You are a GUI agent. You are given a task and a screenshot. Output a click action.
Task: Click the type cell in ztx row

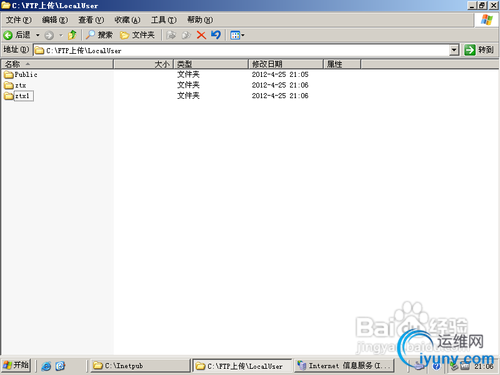tap(188, 85)
